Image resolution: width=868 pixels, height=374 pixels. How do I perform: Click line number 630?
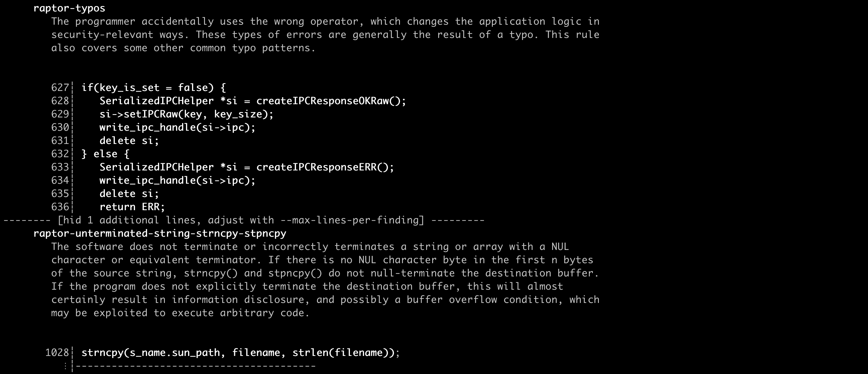tap(60, 127)
